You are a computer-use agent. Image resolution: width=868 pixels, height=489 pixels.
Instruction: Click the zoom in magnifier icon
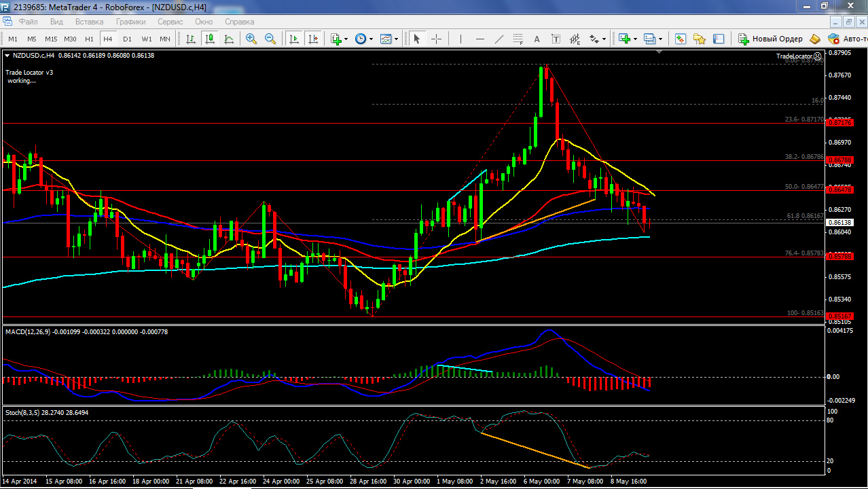251,39
